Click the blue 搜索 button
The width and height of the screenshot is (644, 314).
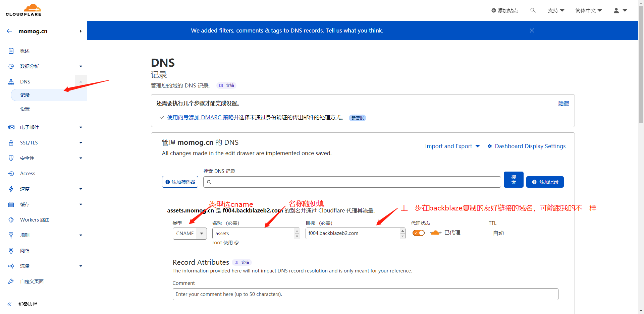click(x=514, y=180)
